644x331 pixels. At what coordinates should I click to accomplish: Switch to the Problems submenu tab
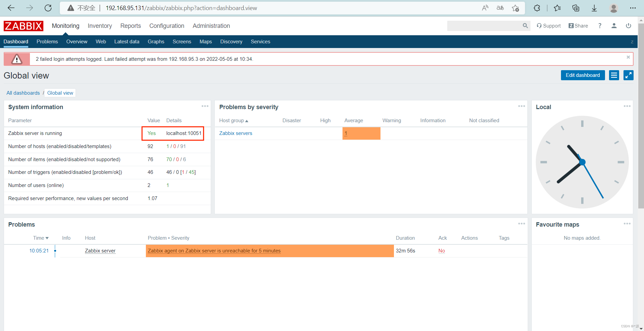[x=47, y=42]
